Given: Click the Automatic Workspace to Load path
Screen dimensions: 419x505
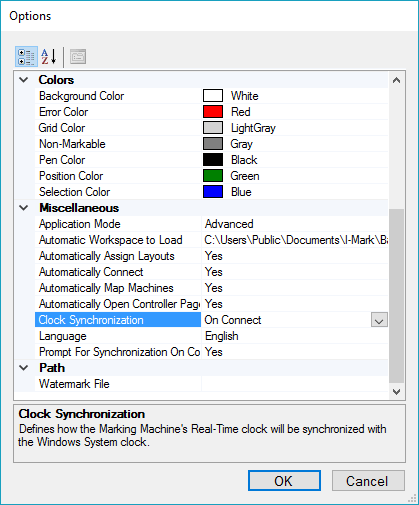Looking at the screenshot, I should click(x=295, y=240).
